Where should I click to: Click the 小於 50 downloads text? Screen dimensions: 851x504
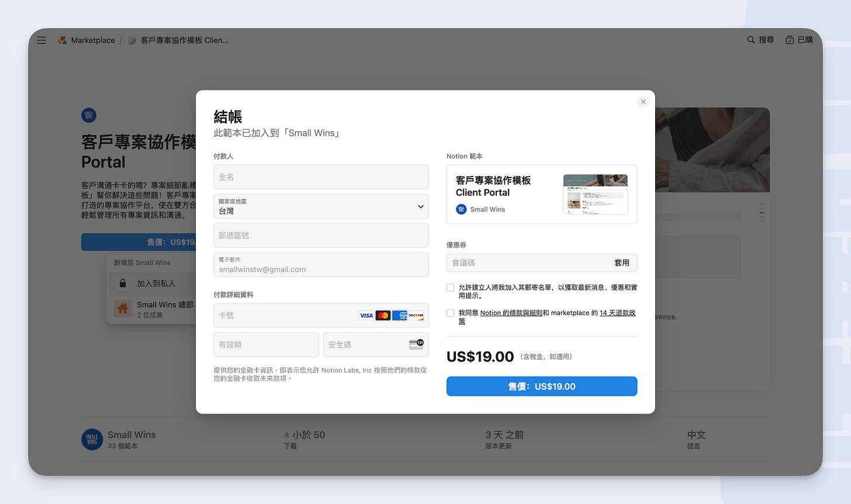305,435
